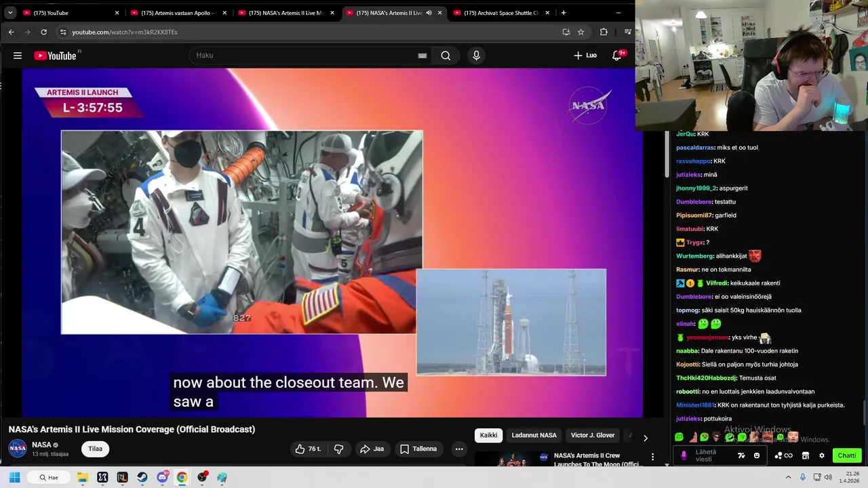This screenshot has height=488, width=868.
Task: Bookmark this page with the star icon
Action: (x=581, y=32)
